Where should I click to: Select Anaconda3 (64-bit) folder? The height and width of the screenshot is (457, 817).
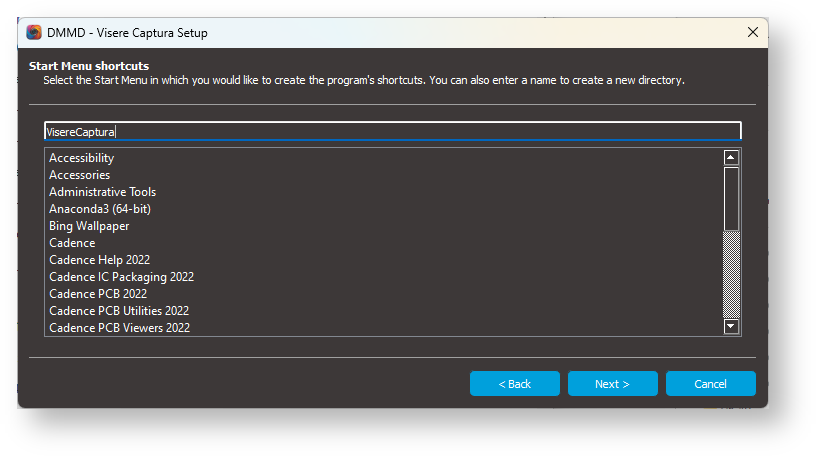tap(100, 209)
